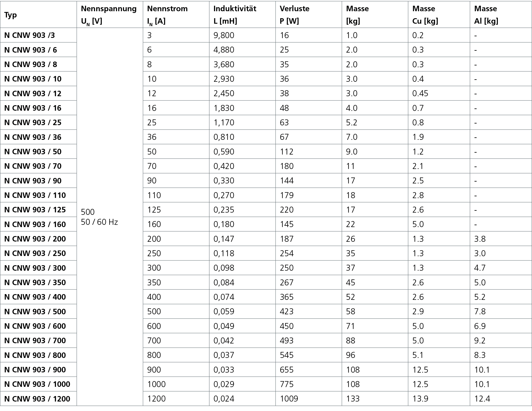Click the 'Masse Al [kg]' column header
The height and width of the screenshot is (411, 532).
click(501, 14)
